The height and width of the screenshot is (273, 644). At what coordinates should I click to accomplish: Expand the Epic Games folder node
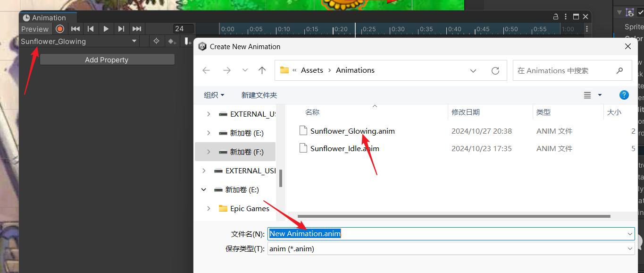[209, 208]
